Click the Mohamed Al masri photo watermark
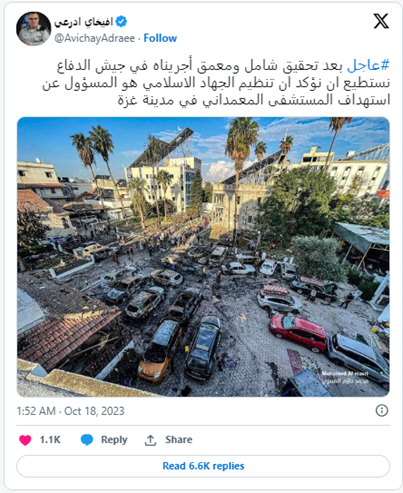This screenshot has width=403, height=493. pyautogui.click(x=345, y=377)
